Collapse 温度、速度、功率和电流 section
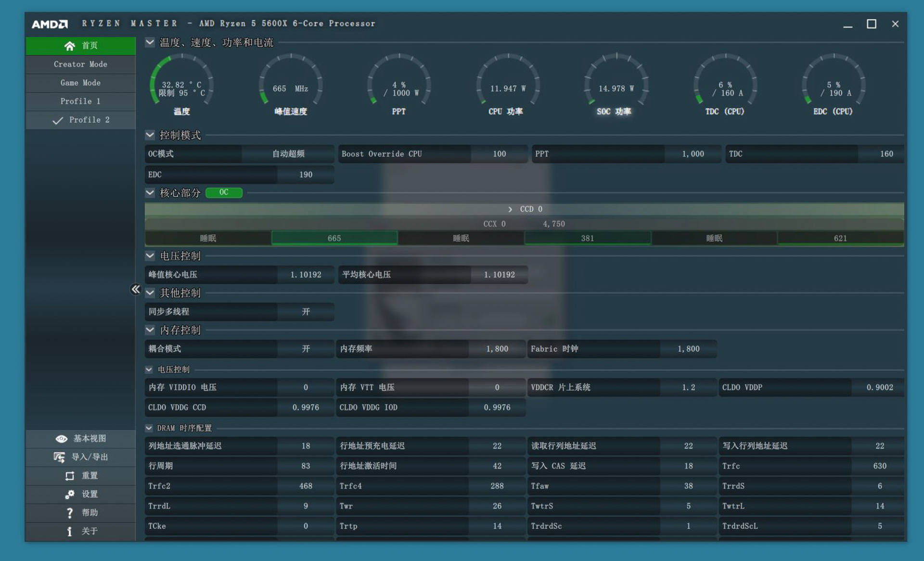924x561 pixels. 150,42
